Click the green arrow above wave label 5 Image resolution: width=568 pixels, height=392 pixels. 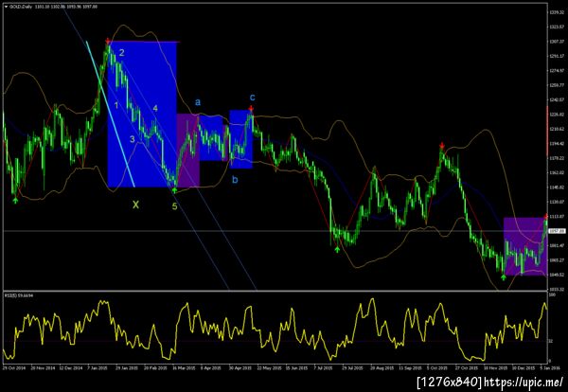[174, 189]
